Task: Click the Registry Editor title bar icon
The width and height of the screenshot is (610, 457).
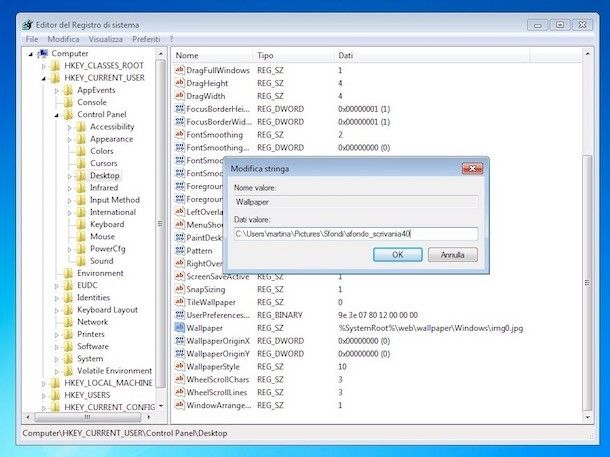Action: (27, 25)
